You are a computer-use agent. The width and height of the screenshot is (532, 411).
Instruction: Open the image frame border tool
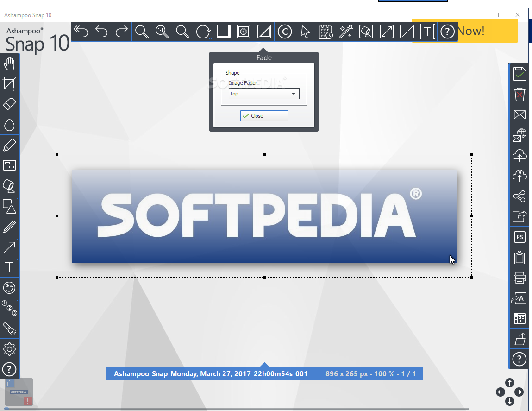click(x=244, y=32)
